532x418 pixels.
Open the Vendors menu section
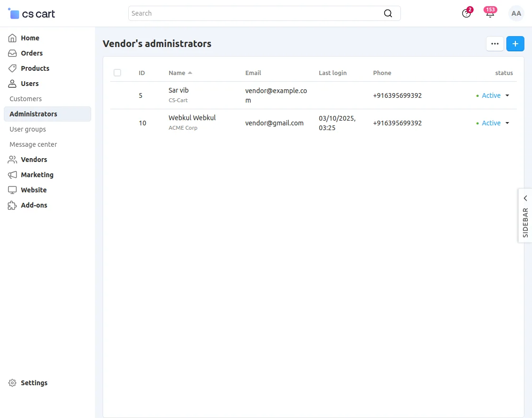click(34, 160)
